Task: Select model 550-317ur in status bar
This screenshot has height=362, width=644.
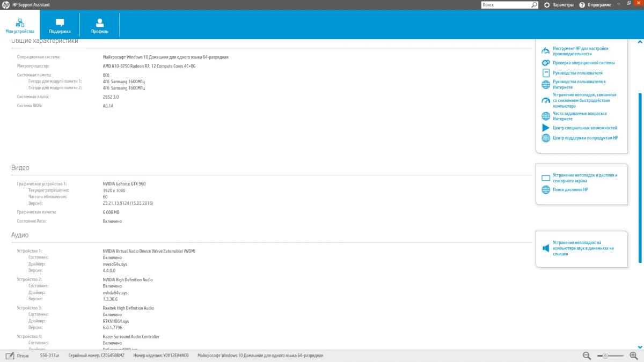Action: click(x=50, y=355)
